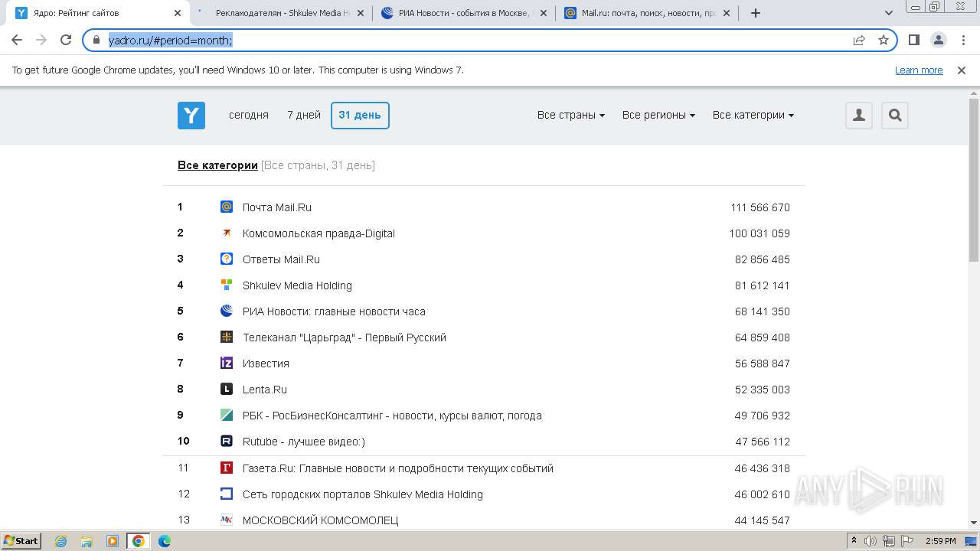This screenshot has width=980, height=551.
Task: Open Комсомольская правда-Digital link
Action: tap(318, 233)
